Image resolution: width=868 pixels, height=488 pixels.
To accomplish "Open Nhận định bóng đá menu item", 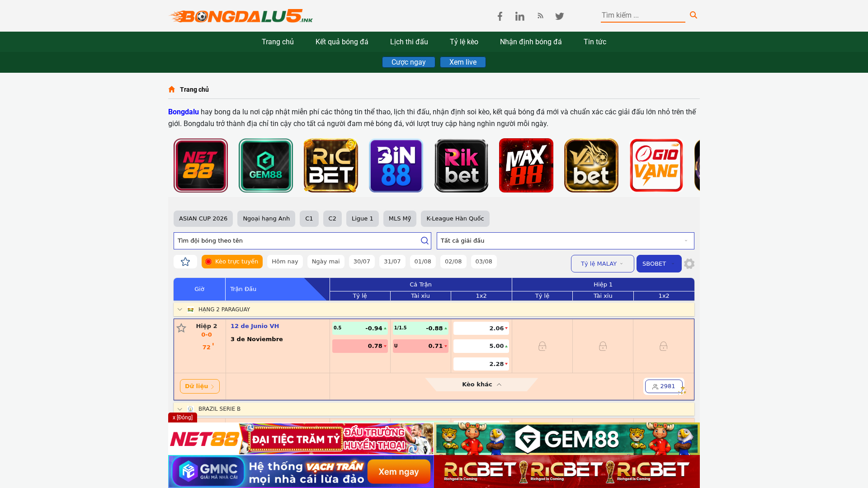I will pos(531,42).
